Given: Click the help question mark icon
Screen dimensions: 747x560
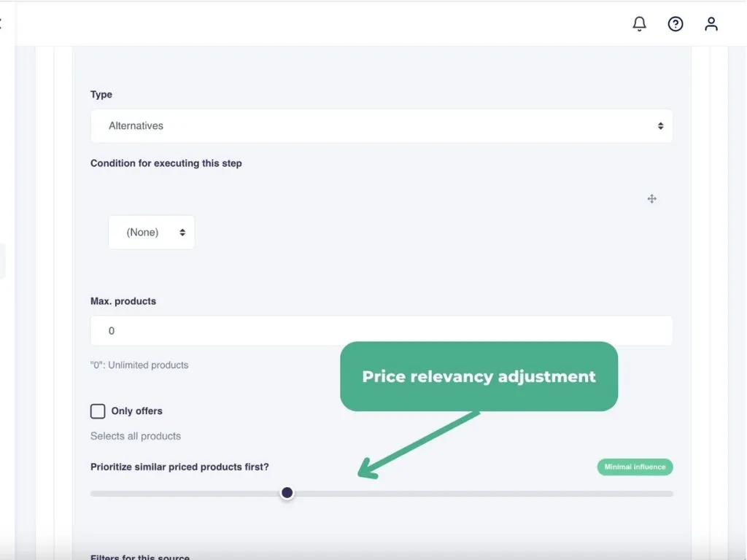Looking at the screenshot, I should (x=676, y=24).
